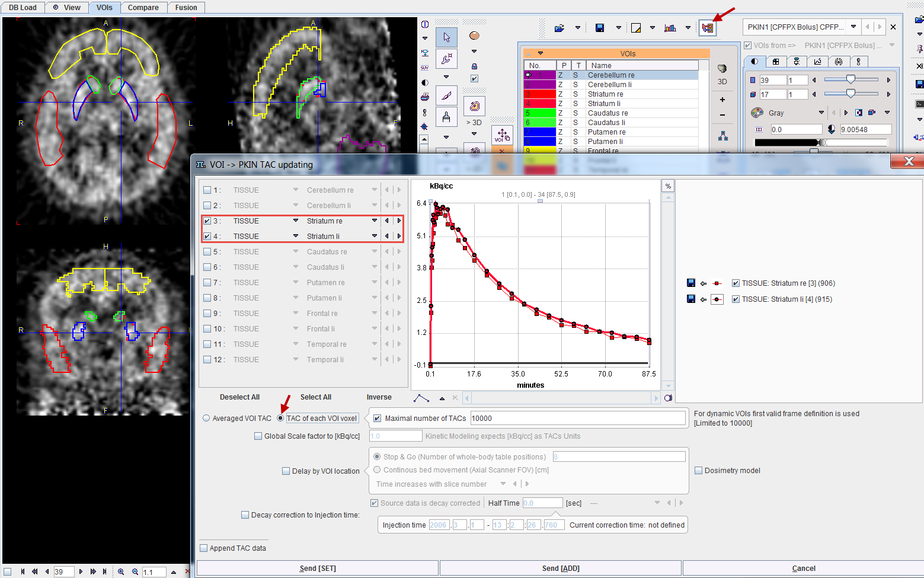
Task: Click the Send [ADD] button
Action: (561, 569)
